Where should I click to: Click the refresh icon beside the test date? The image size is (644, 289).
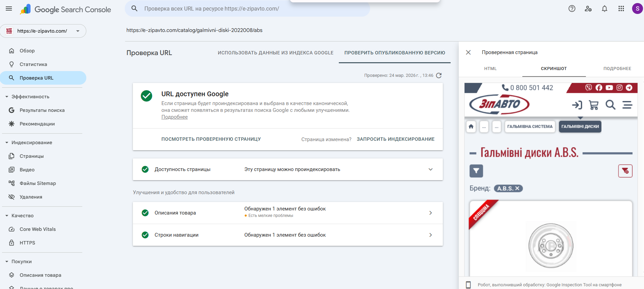pyautogui.click(x=439, y=75)
